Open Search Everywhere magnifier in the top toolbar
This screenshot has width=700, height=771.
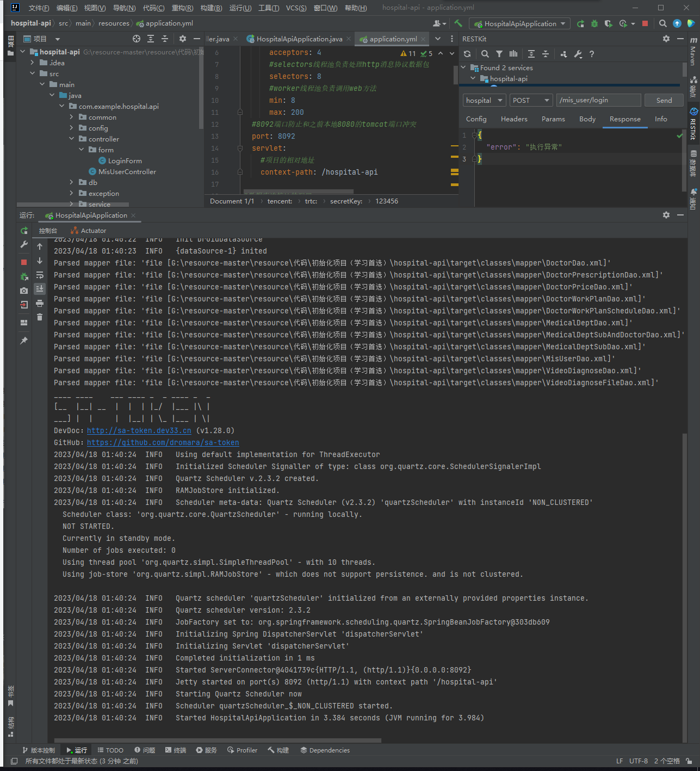(662, 23)
